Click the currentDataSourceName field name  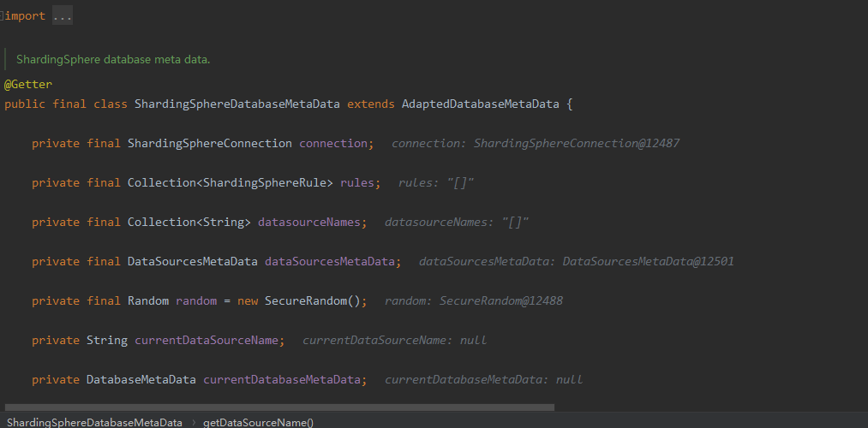207,340
